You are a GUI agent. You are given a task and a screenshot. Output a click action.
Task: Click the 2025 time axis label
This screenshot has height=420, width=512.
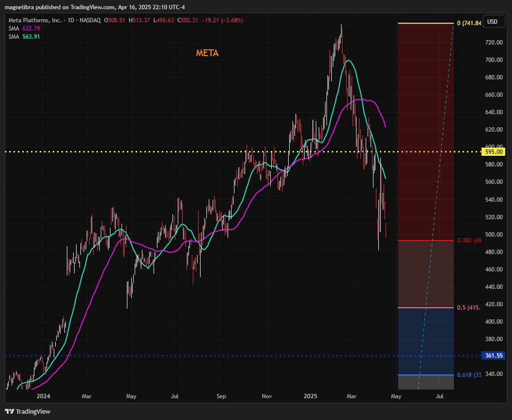point(310,396)
